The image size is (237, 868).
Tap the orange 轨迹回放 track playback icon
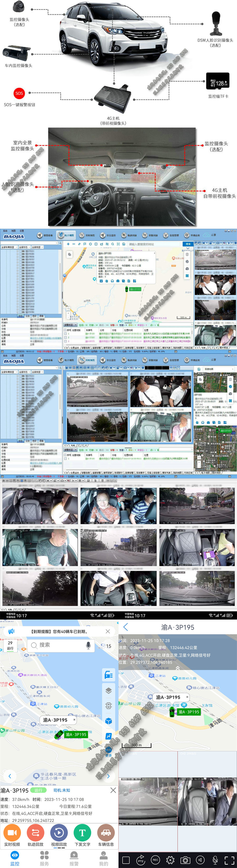[35, 833]
